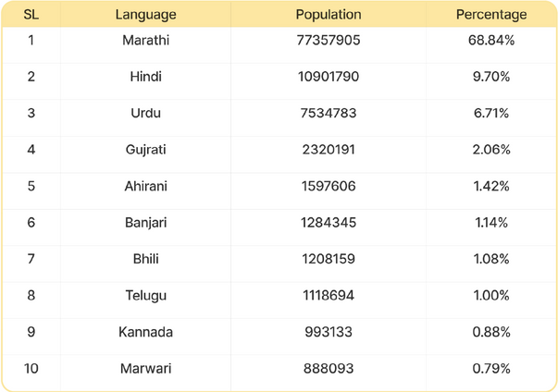This screenshot has height=392, width=558.
Task: Select the Marathi language cell
Action: pyautogui.click(x=145, y=40)
